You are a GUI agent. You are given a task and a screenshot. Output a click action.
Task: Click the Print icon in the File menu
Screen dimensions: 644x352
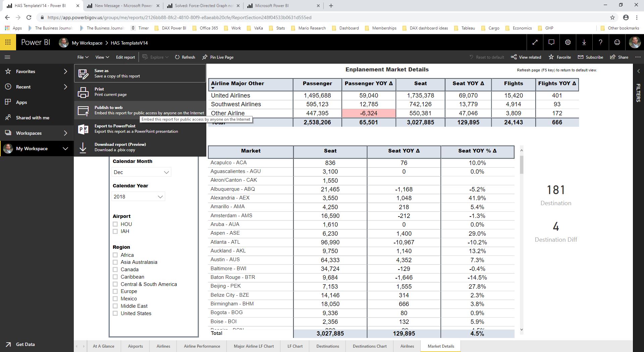pos(83,92)
